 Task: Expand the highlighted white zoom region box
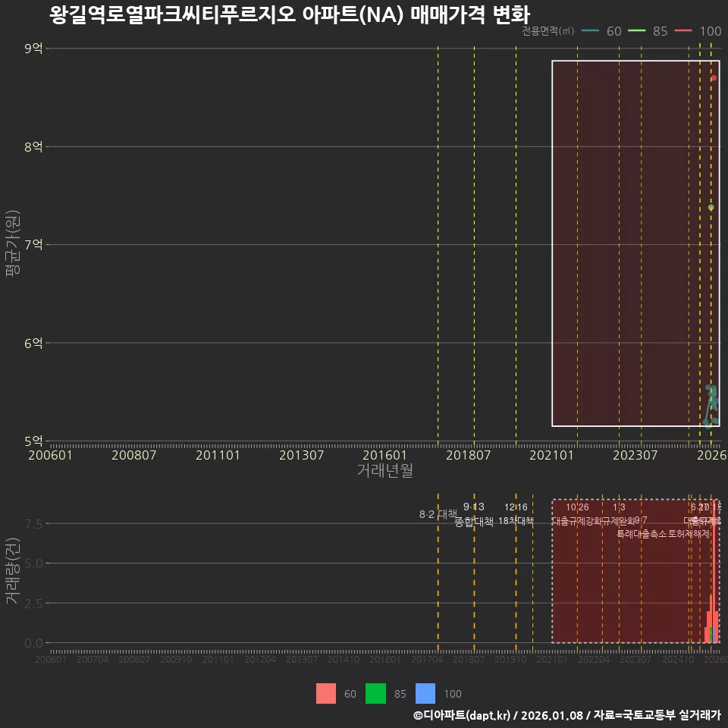click(635, 244)
